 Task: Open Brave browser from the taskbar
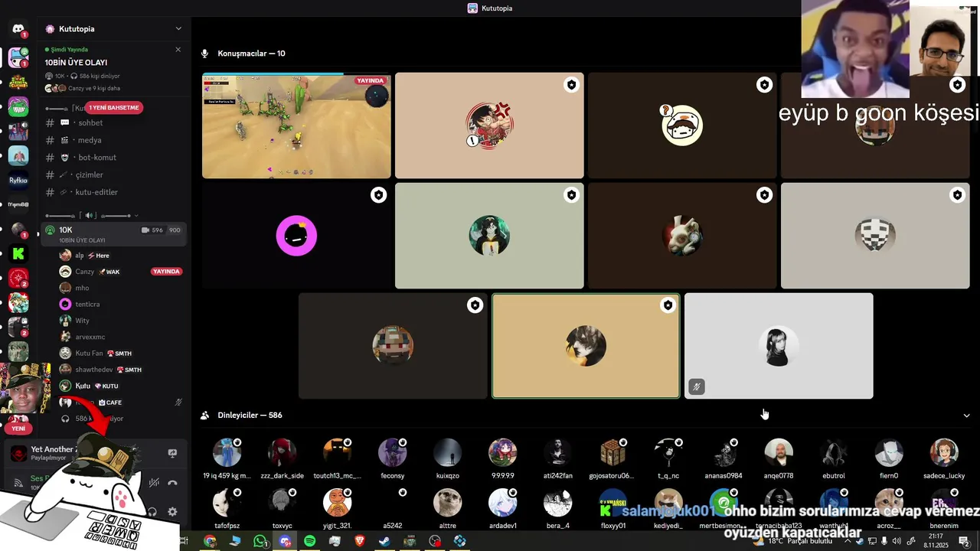[x=360, y=541]
